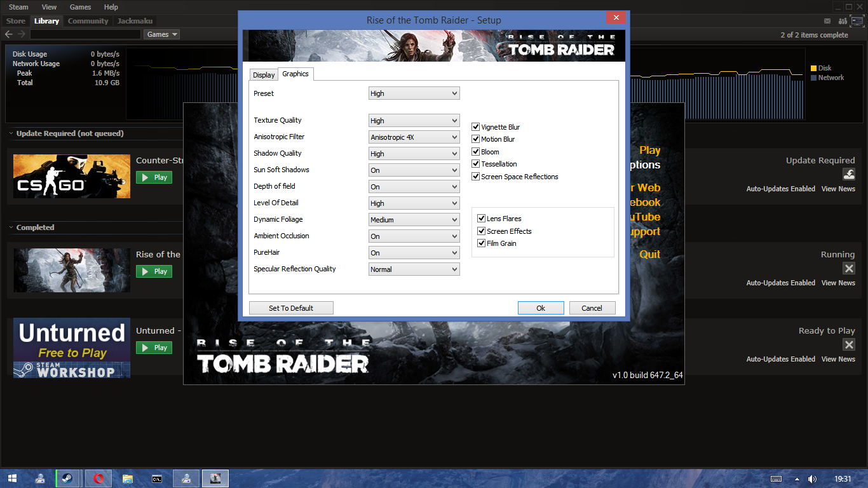Go to Steam Store tab

pyautogui.click(x=15, y=21)
